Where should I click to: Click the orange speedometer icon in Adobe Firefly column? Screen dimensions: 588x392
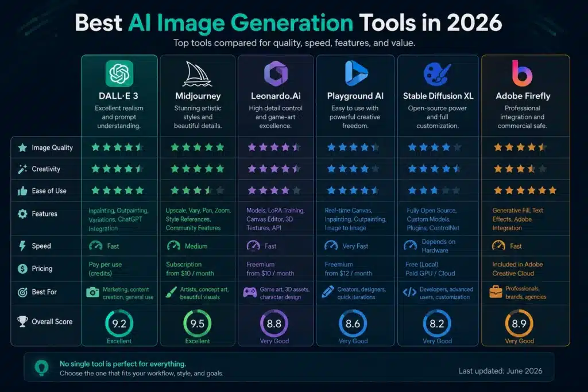[x=498, y=246]
